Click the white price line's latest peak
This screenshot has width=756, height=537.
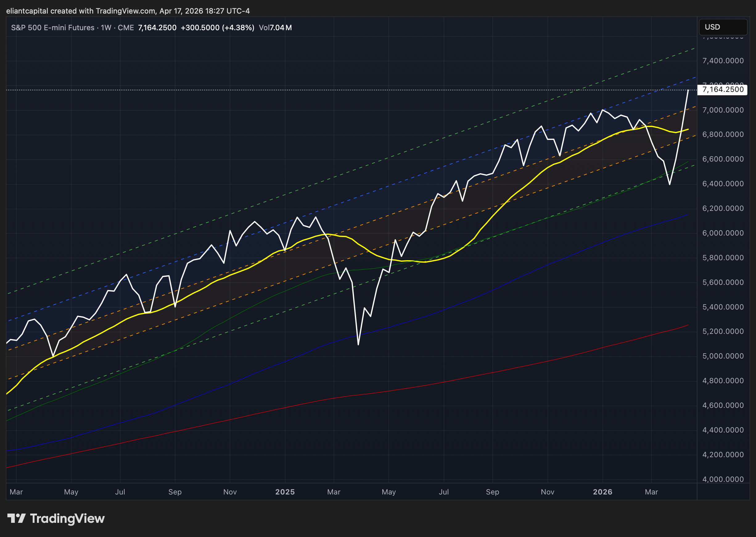coord(688,90)
